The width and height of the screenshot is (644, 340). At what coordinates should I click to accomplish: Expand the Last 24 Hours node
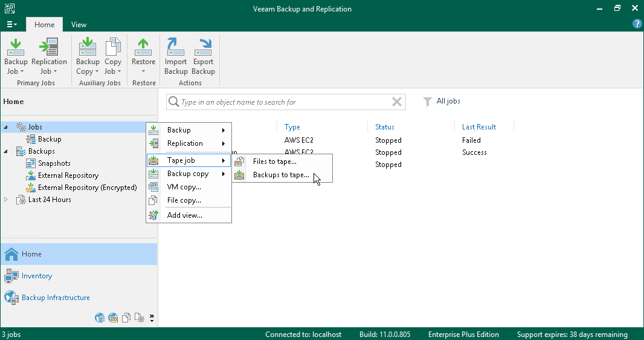coord(6,200)
